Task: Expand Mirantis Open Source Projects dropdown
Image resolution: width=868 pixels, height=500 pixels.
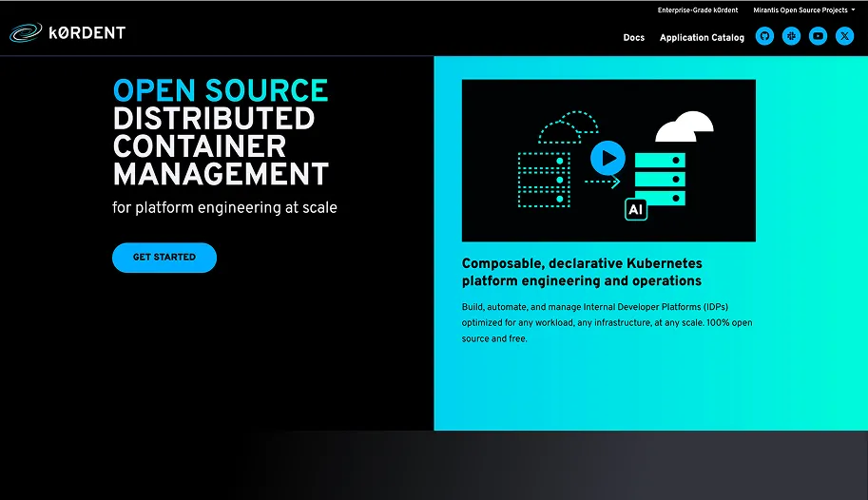Action: click(x=803, y=10)
